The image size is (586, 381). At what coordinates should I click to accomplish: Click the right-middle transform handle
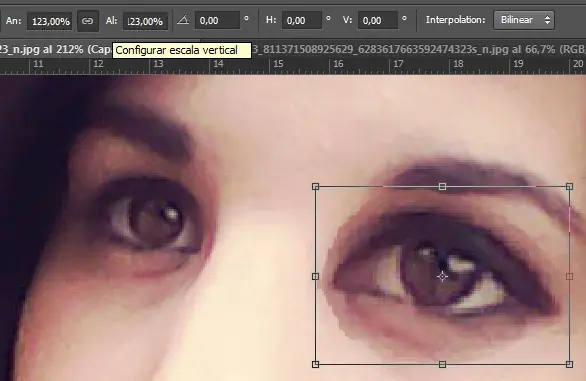(569, 276)
